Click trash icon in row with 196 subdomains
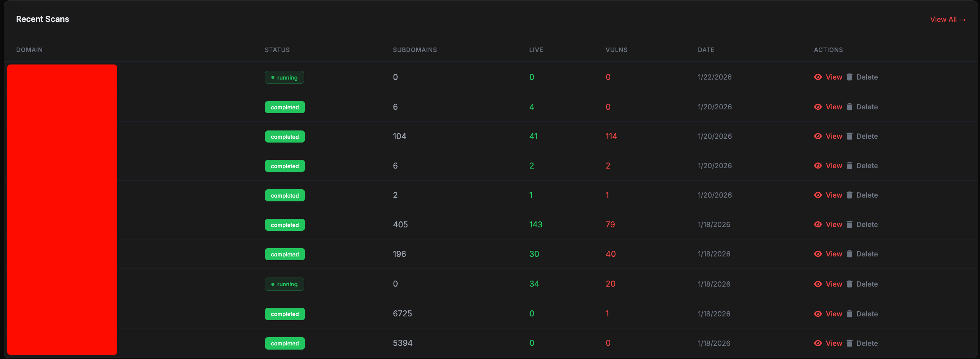Screen dimensions: 980x359 [x=849, y=254]
